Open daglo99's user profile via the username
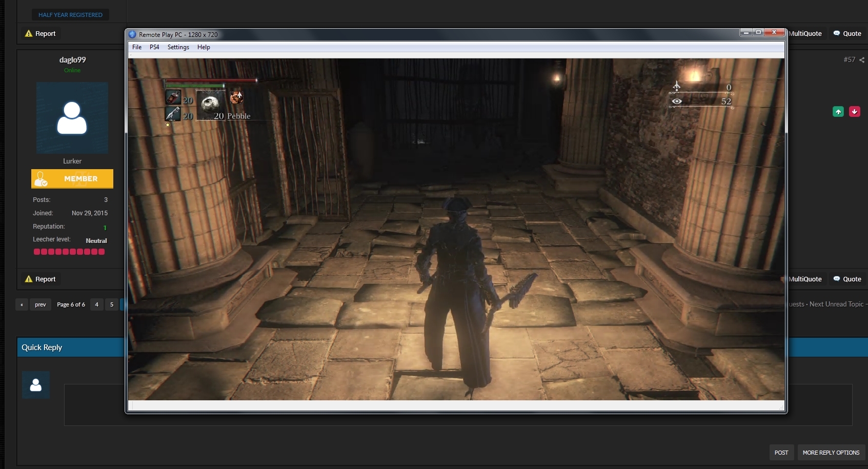 pyautogui.click(x=72, y=60)
